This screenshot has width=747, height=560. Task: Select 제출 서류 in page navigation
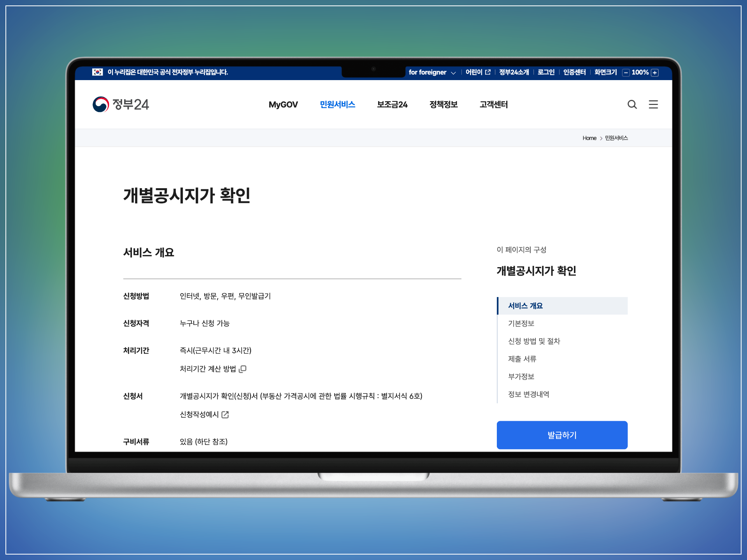pyautogui.click(x=522, y=359)
